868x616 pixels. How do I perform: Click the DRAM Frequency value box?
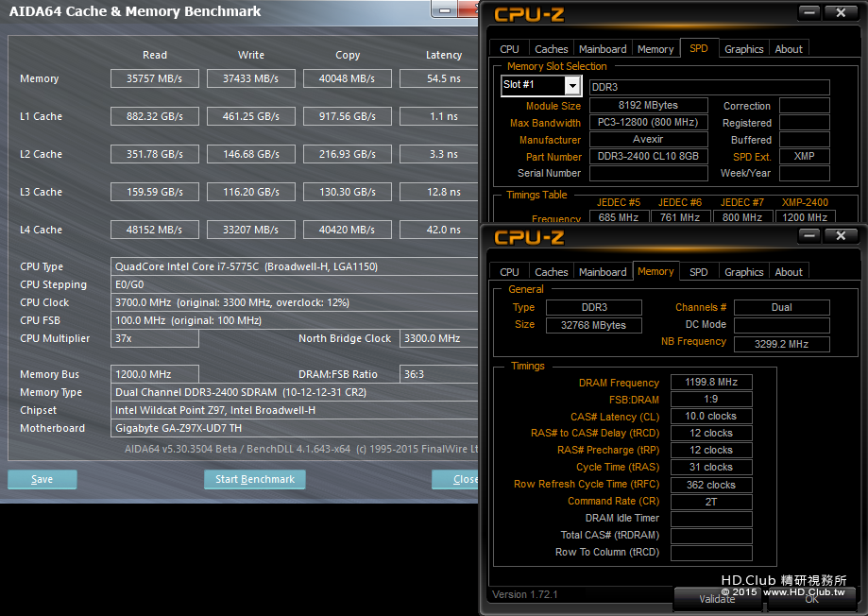(711, 383)
